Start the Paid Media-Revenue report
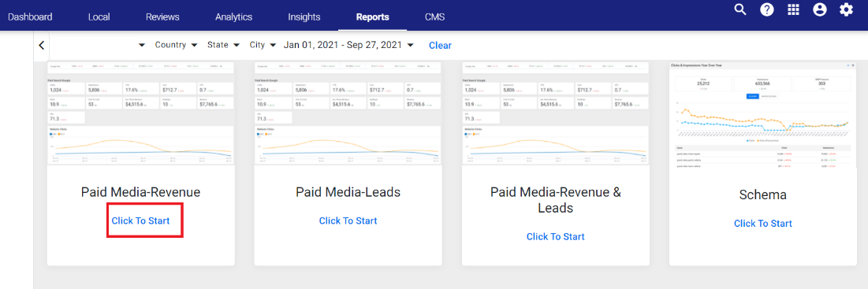 (140, 220)
